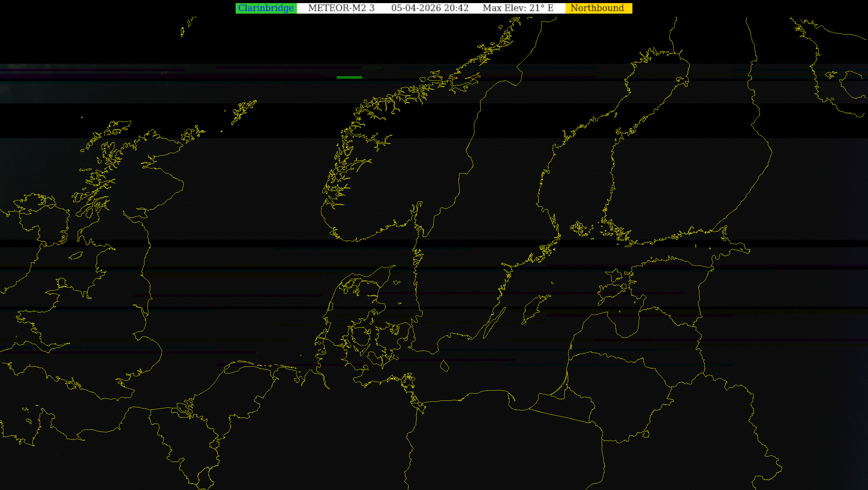Click the green Clarinbridge station label

coord(266,8)
